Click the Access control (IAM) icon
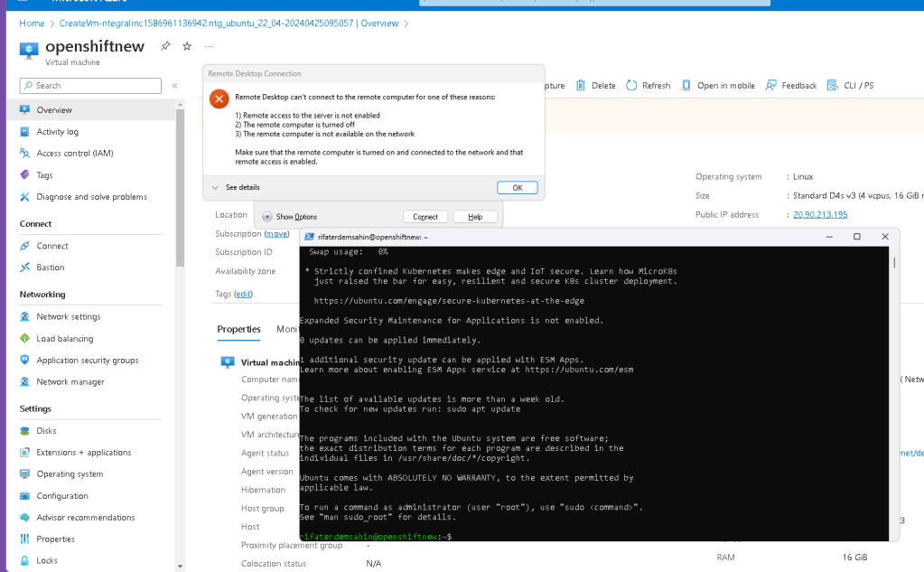 coord(24,153)
